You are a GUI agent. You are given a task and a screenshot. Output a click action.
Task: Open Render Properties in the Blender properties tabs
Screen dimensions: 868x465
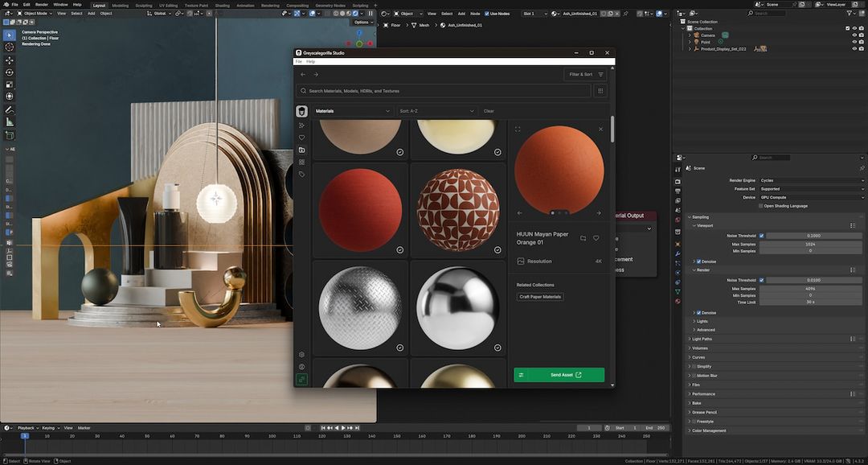coord(678,181)
